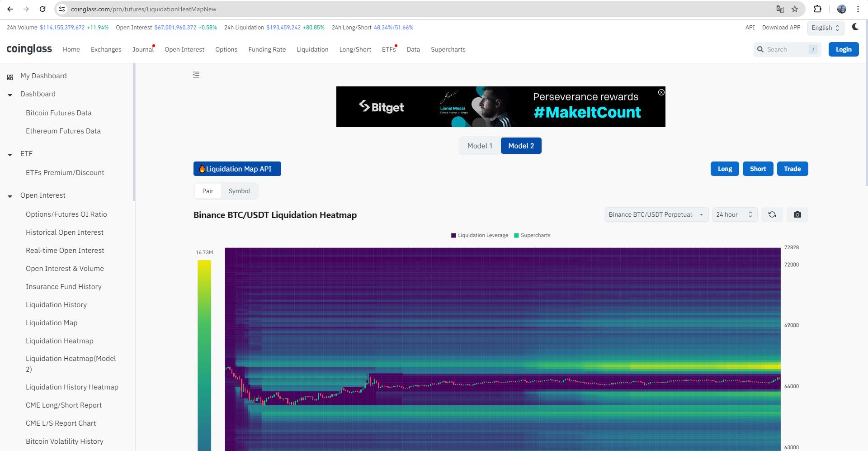Click the coinglass logo
Viewport: 868px width, 451px height.
(x=29, y=49)
